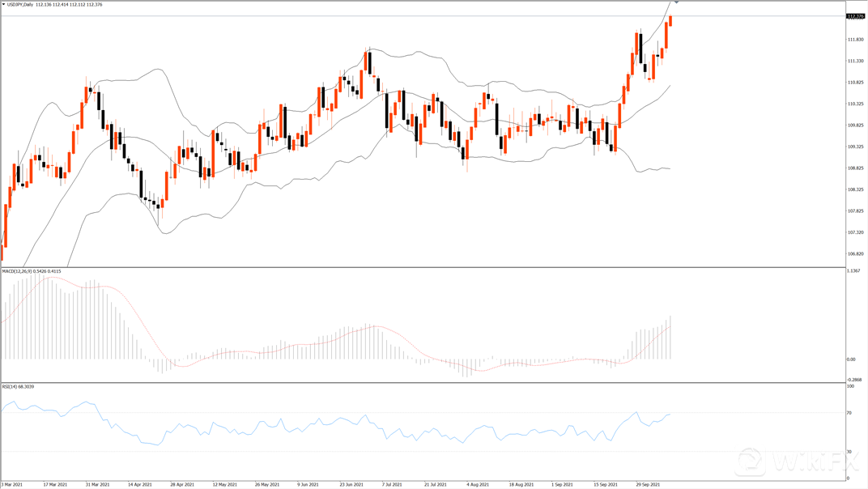Click the triangle beside the USDJPY,Daily title

point(4,5)
